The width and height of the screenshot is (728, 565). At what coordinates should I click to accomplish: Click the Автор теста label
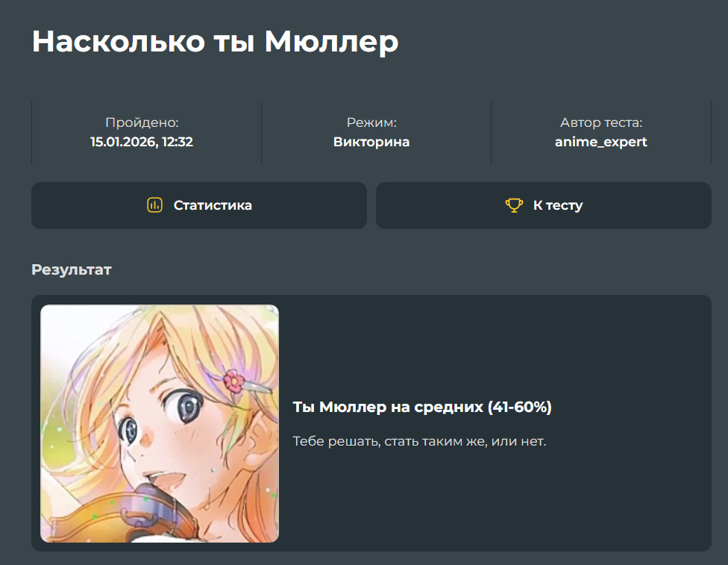click(x=600, y=122)
